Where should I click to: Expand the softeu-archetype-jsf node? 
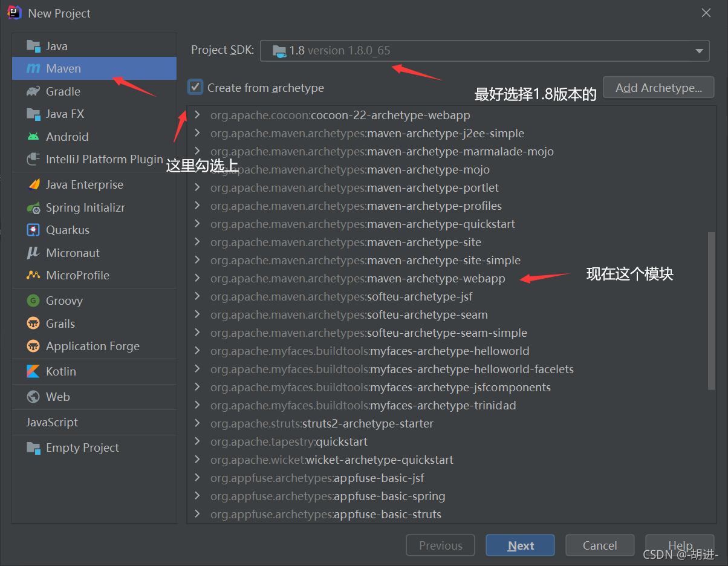click(x=197, y=296)
